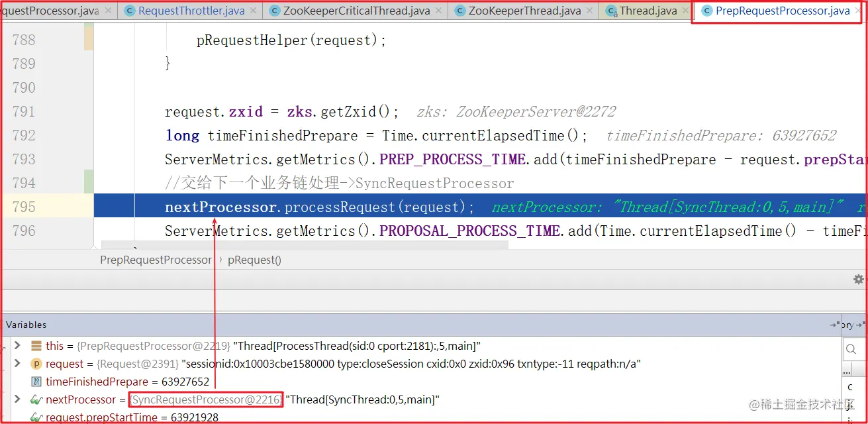
Task: Click the local variable icon for timeFinishedPrepare
Action: (36, 382)
